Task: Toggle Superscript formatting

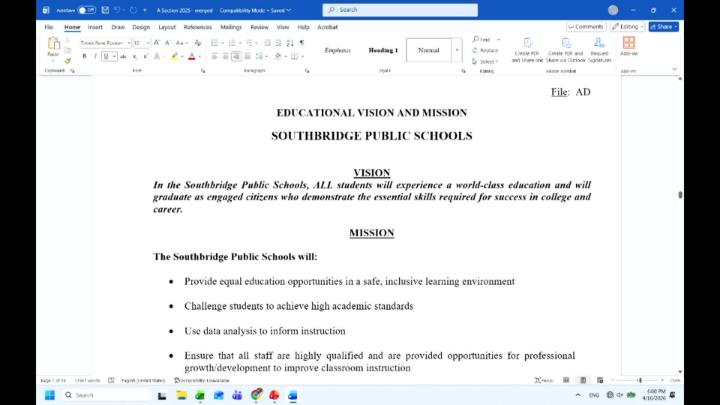Action: (146, 56)
